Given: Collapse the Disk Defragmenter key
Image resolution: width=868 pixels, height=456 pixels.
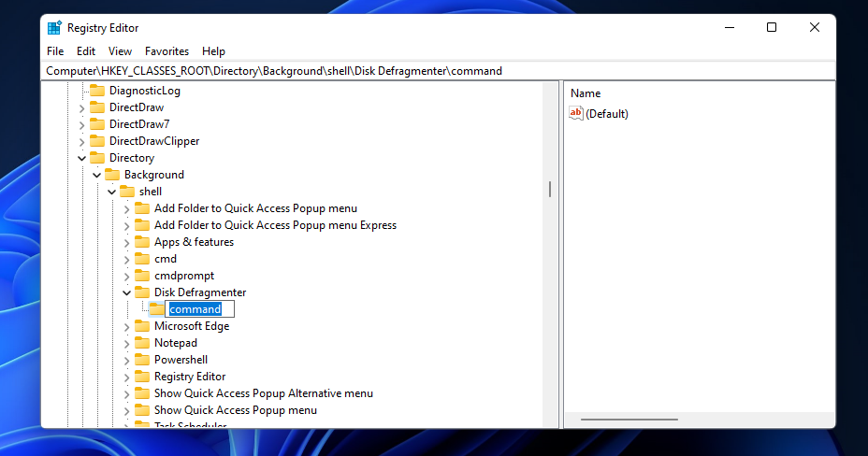Looking at the screenshot, I should 127,293.
